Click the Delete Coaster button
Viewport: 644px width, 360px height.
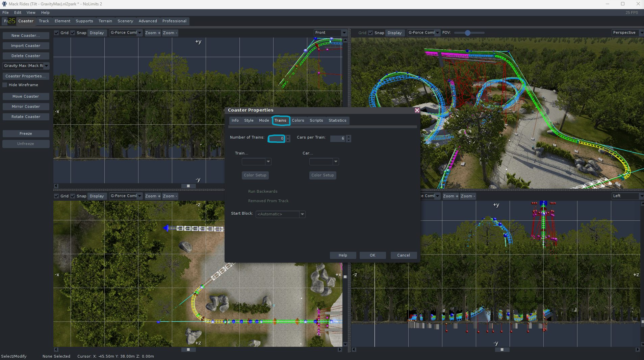(x=26, y=56)
